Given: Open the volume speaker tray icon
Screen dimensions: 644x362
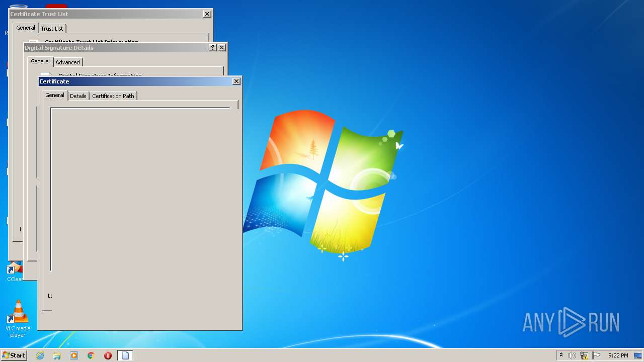Looking at the screenshot, I should pos(572,355).
